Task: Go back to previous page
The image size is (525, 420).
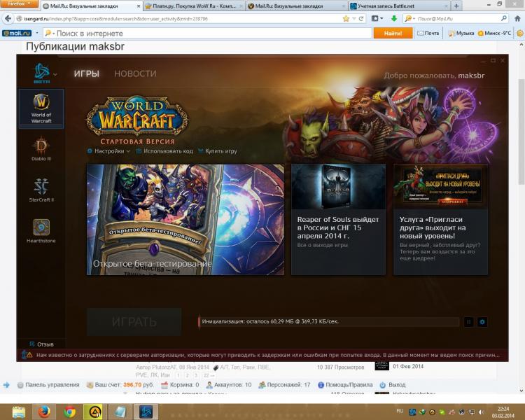Action: tap(8, 18)
